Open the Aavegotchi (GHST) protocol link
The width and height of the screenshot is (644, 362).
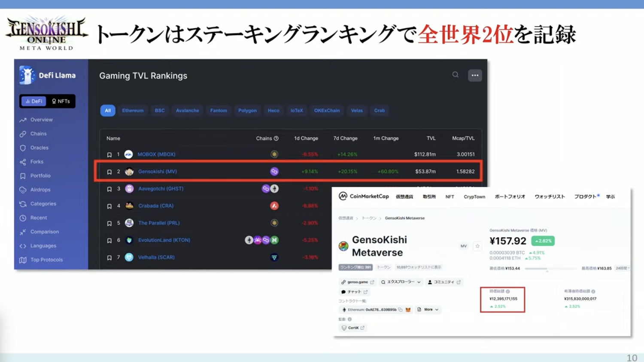click(x=161, y=189)
